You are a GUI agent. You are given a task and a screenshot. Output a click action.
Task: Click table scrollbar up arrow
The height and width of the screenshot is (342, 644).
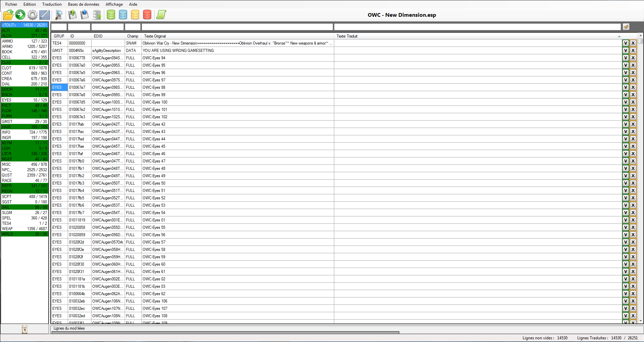pyautogui.click(x=641, y=35)
